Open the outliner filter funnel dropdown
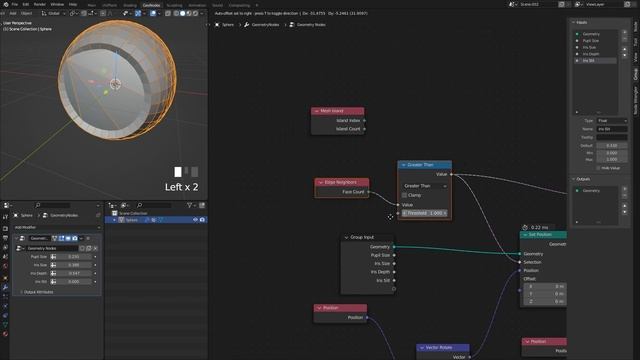The height and width of the screenshot is (360, 640). click(191, 205)
